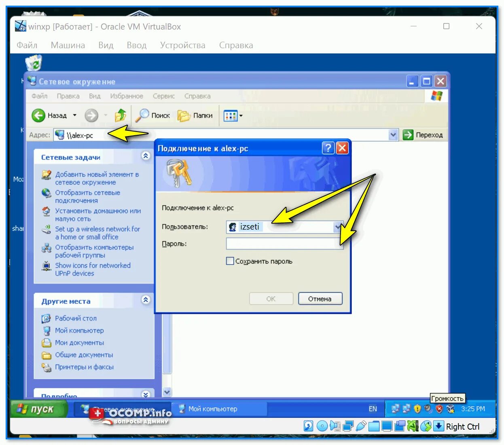
Task: Click Установить домашнюю или малую сеть
Action: coord(98,215)
